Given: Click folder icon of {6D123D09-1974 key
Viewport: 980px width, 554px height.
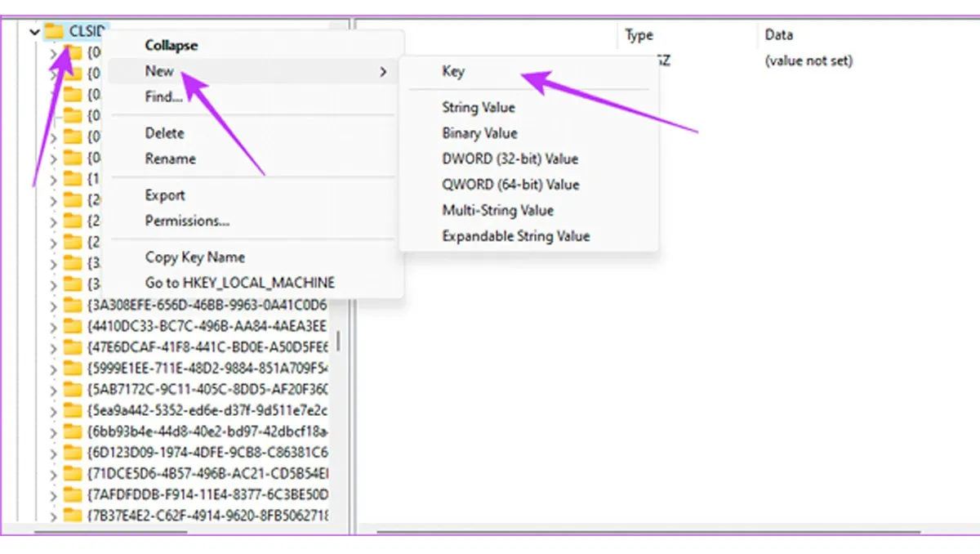Looking at the screenshot, I should coord(73,452).
